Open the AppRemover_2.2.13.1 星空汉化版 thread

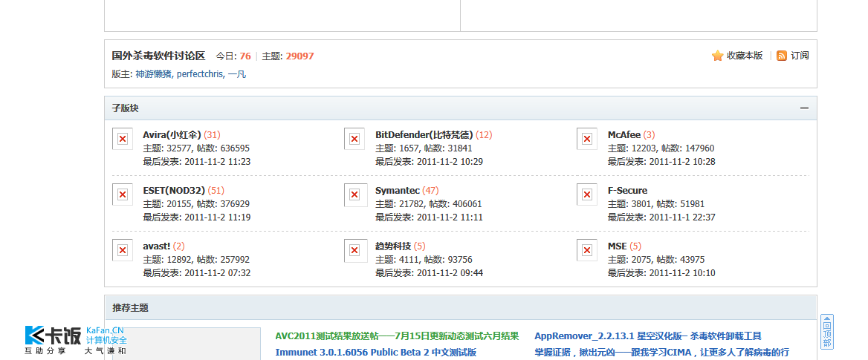click(x=648, y=336)
